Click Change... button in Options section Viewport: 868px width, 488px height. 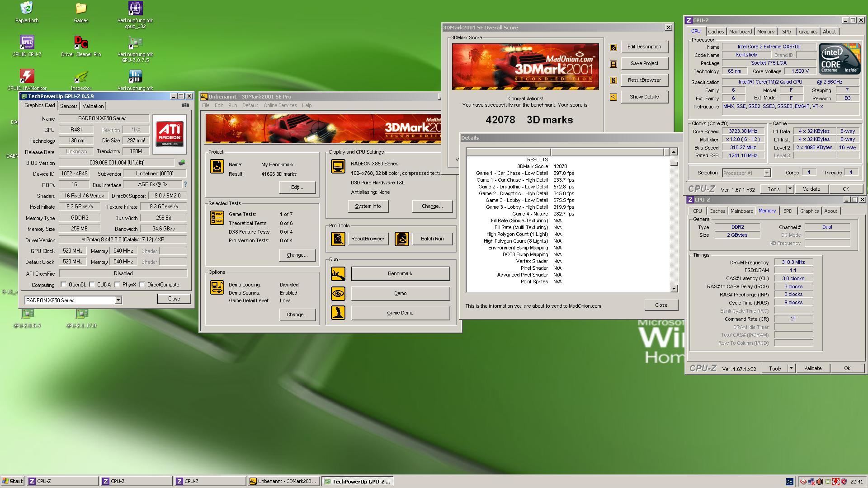point(297,314)
